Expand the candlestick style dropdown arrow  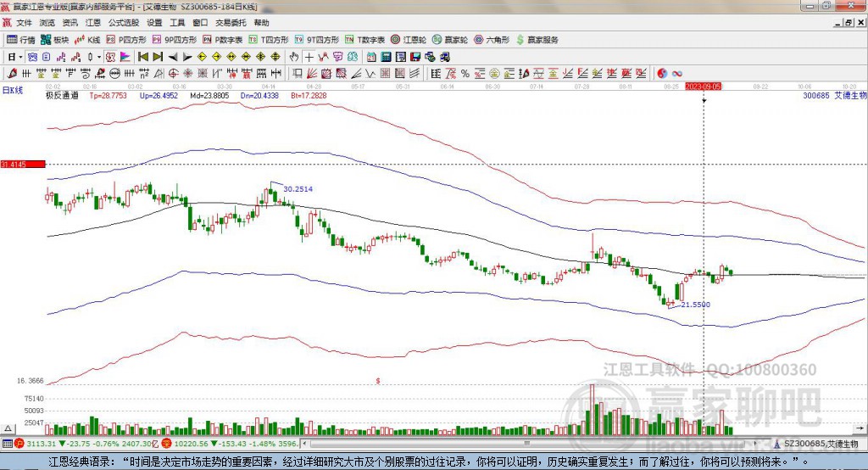tap(99, 57)
